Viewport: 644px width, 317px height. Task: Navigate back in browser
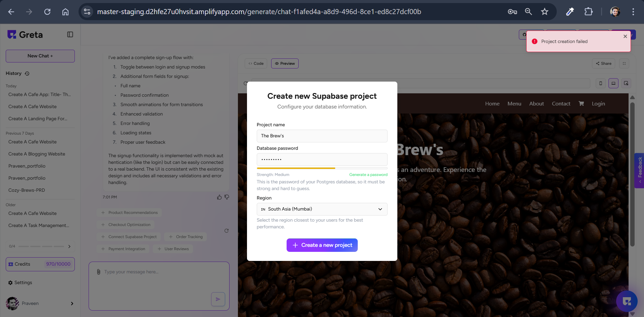pyautogui.click(x=11, y=12)
